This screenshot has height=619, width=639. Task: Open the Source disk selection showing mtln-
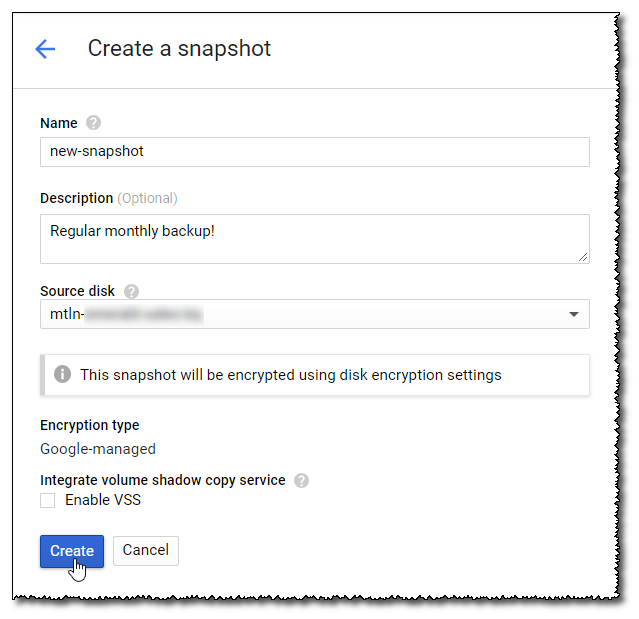point(315,314)
